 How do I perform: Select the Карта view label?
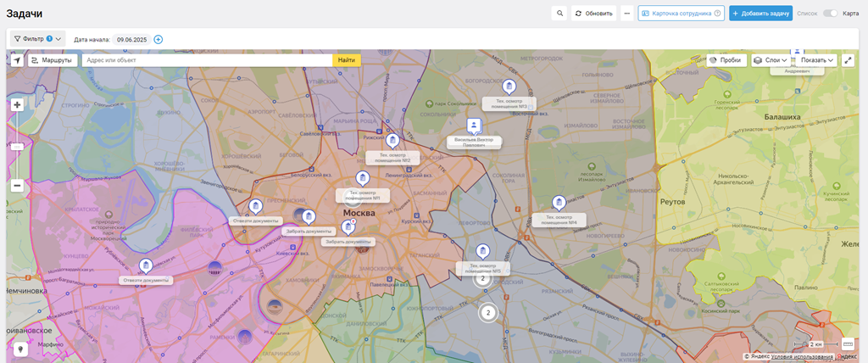[x=851, y=14]
